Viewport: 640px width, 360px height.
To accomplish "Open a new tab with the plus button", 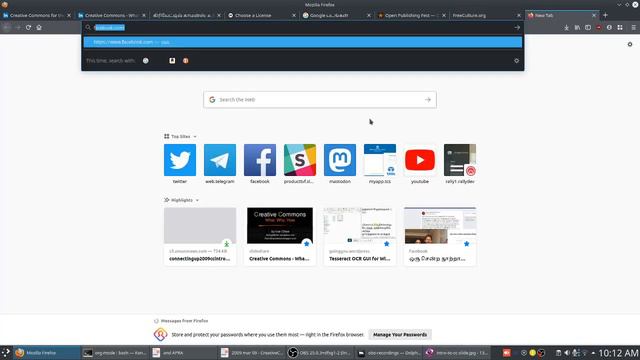I will point(605,15).
